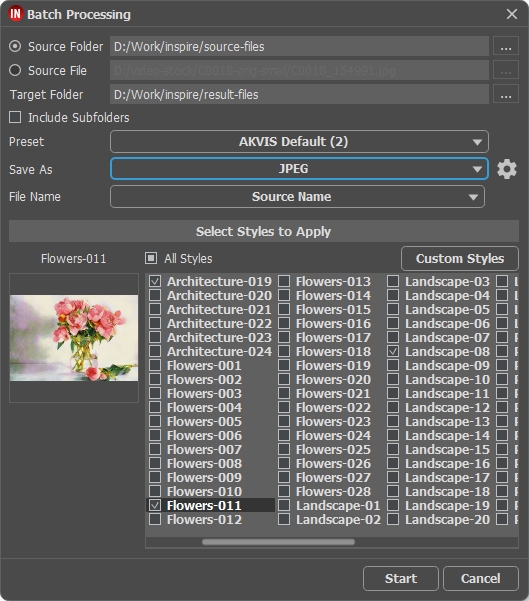Image resolution: width=529 pixels, height=601 pixels.
Task: Browse for Target Folder path
Action: point(506,94)
